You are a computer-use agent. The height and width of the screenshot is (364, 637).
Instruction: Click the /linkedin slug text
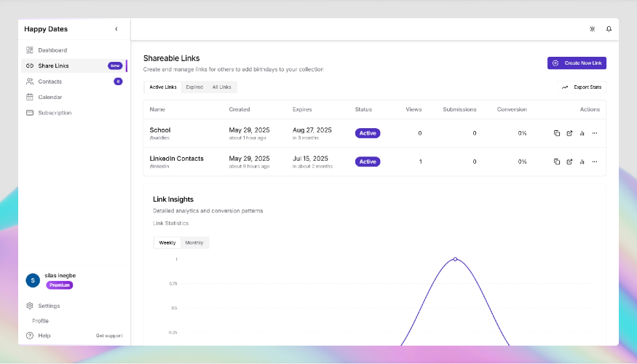(159, 166)
